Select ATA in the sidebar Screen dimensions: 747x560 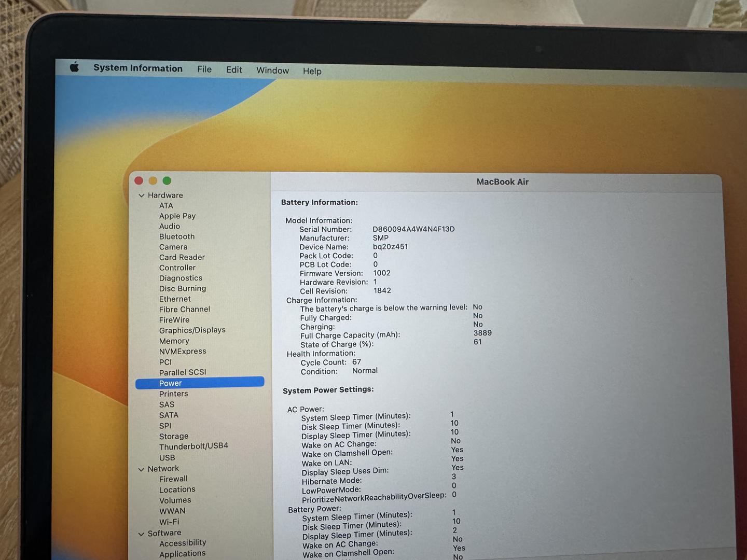point(166,205)
